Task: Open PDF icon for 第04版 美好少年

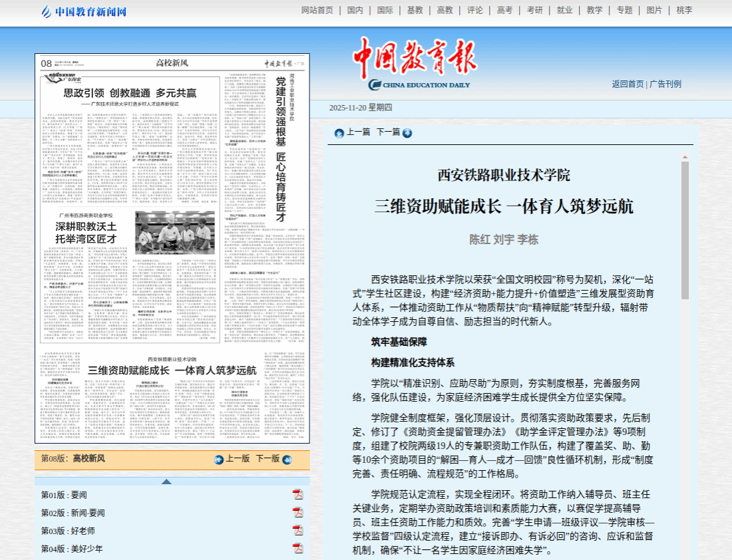Action: pos(297,548)
